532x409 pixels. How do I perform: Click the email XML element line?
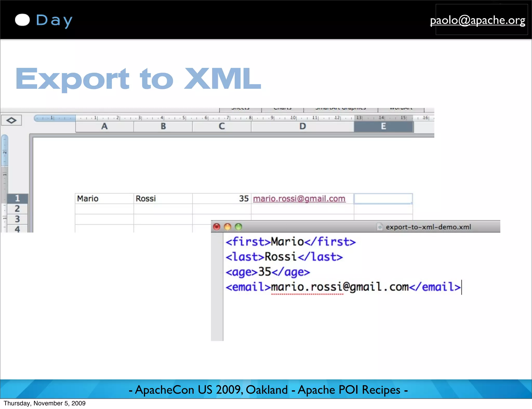[343, 287]
